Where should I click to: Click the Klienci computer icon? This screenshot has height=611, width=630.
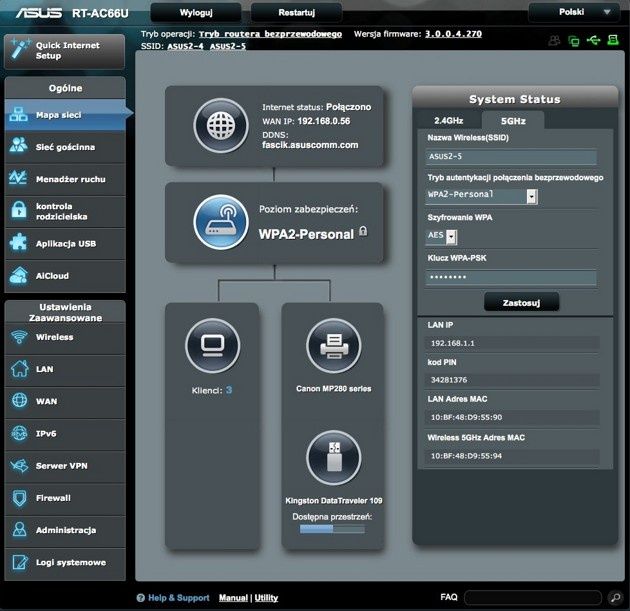tap(213, 345)
